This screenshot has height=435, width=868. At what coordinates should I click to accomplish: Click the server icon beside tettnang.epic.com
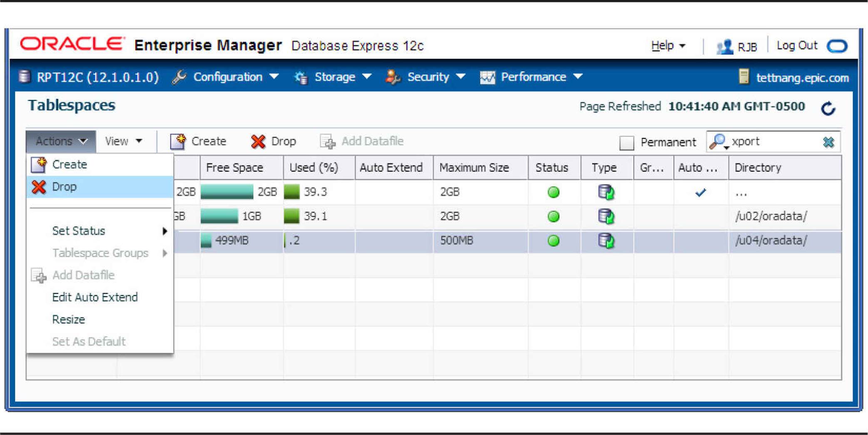(x=744, y=77)
